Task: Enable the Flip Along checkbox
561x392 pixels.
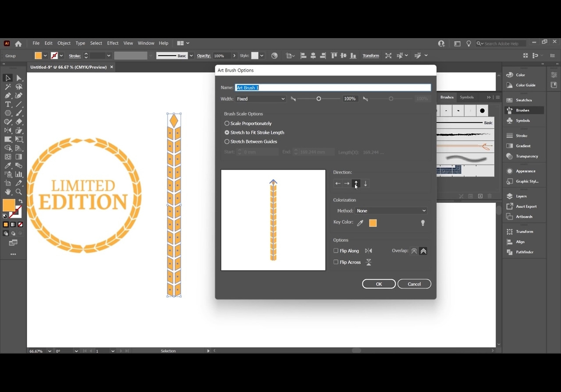Action: click(336, 251)
